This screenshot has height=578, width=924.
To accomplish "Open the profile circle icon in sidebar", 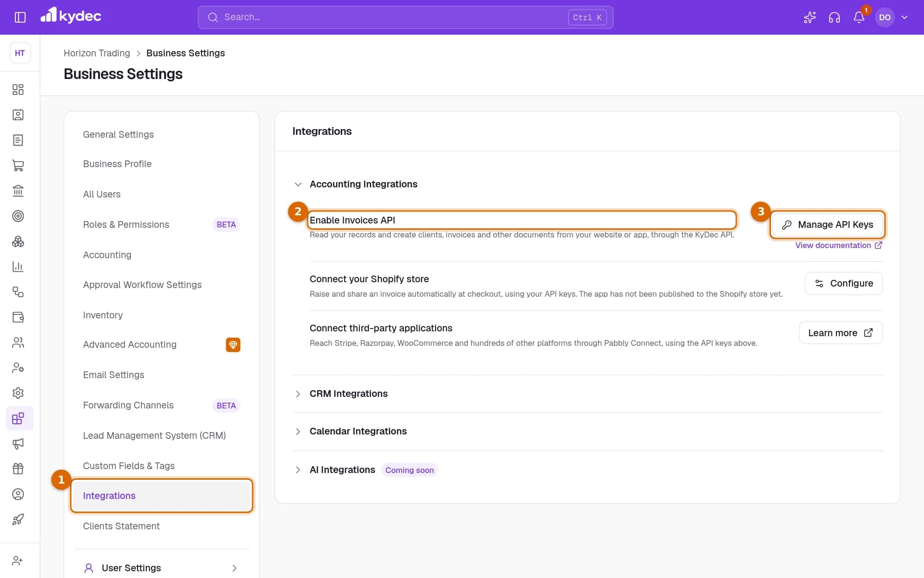I will click(18, 494).
